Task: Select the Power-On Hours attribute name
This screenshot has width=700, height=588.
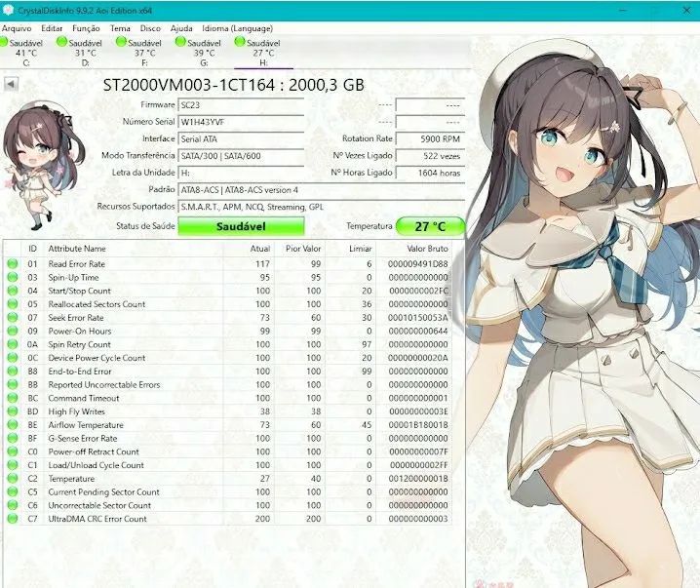Action: click(80, 331)
